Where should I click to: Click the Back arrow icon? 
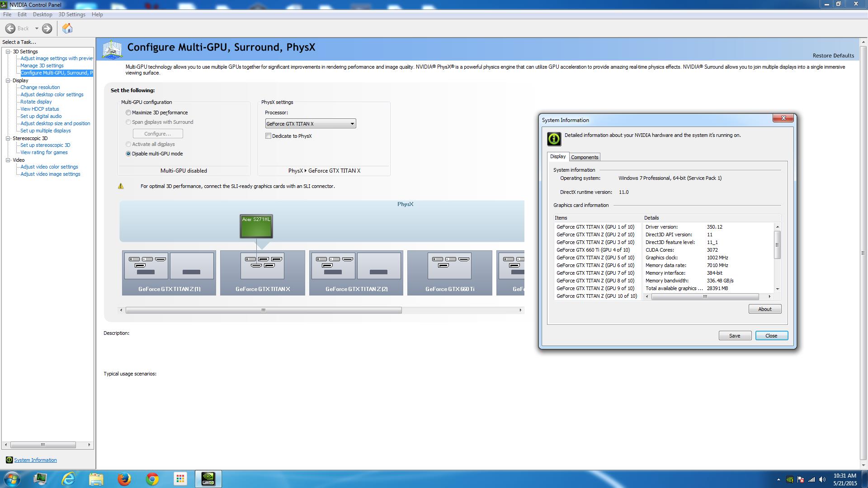click(x=10, y=28)
